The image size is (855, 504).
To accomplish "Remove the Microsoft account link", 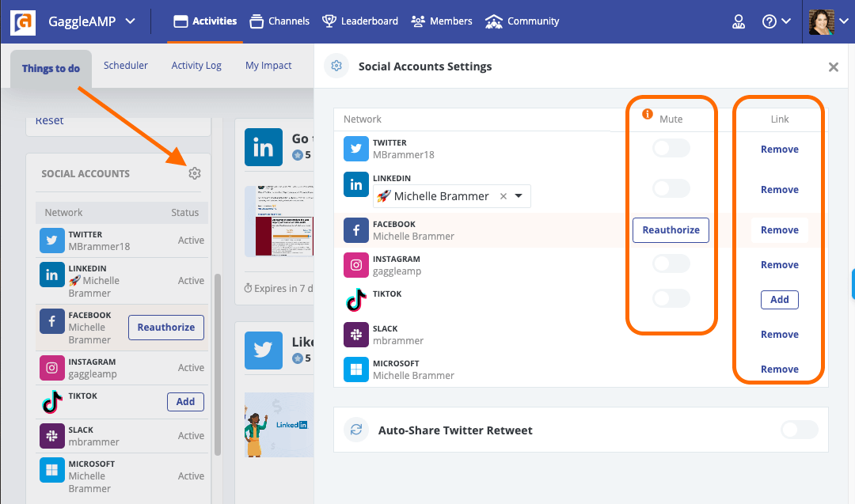I will tap(779, 369).
